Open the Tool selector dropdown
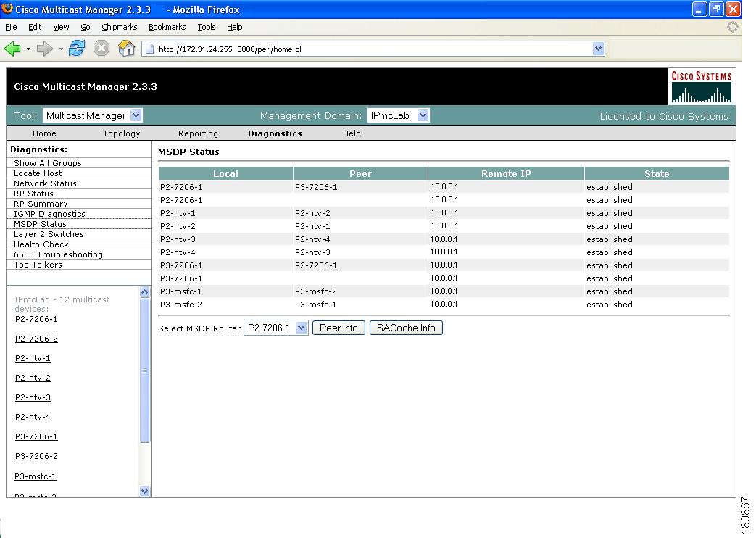The width and height of the screenshot is (756, 538). 93,115
